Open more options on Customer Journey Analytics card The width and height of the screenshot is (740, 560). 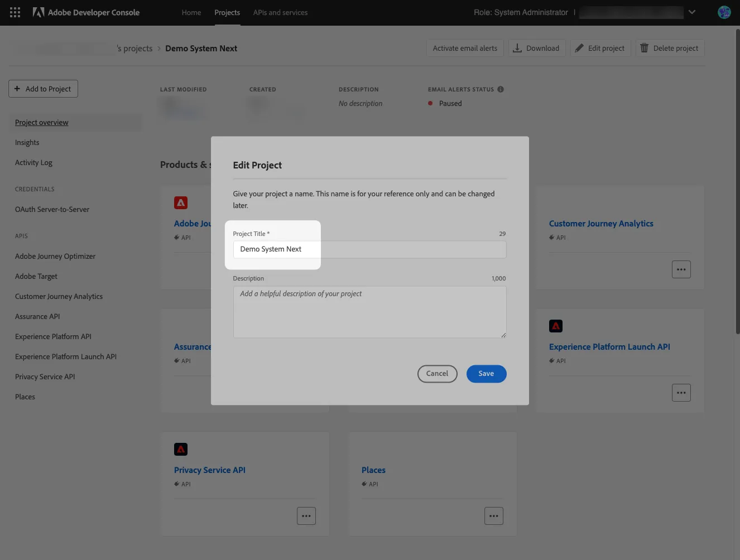pyautogui.click(x=681, y=269)
